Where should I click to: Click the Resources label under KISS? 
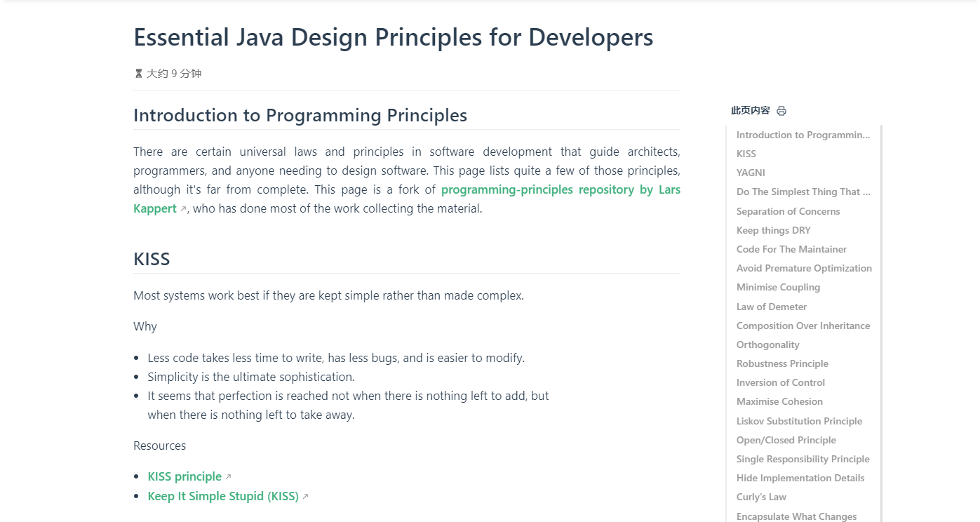coord(159,446)
